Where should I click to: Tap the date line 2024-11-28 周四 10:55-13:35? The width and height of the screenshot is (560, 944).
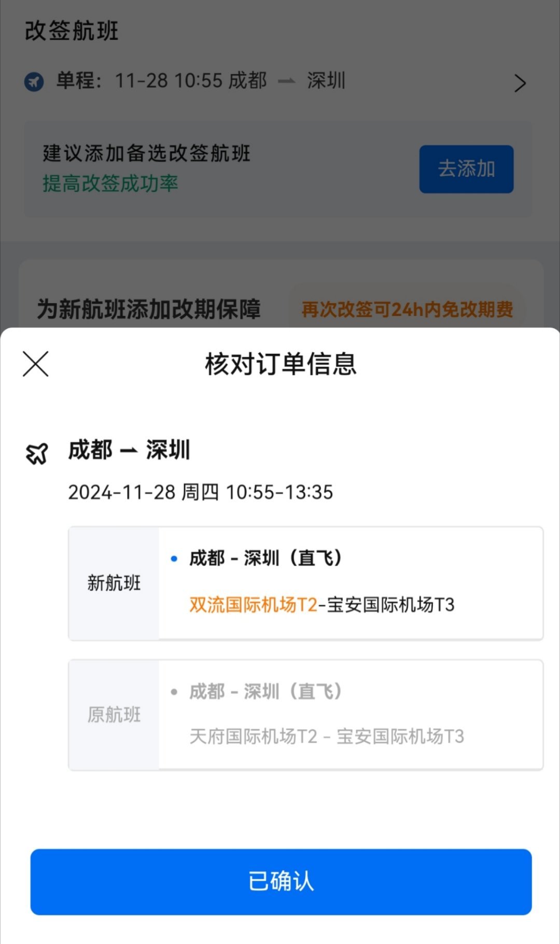tap(201, 492)
